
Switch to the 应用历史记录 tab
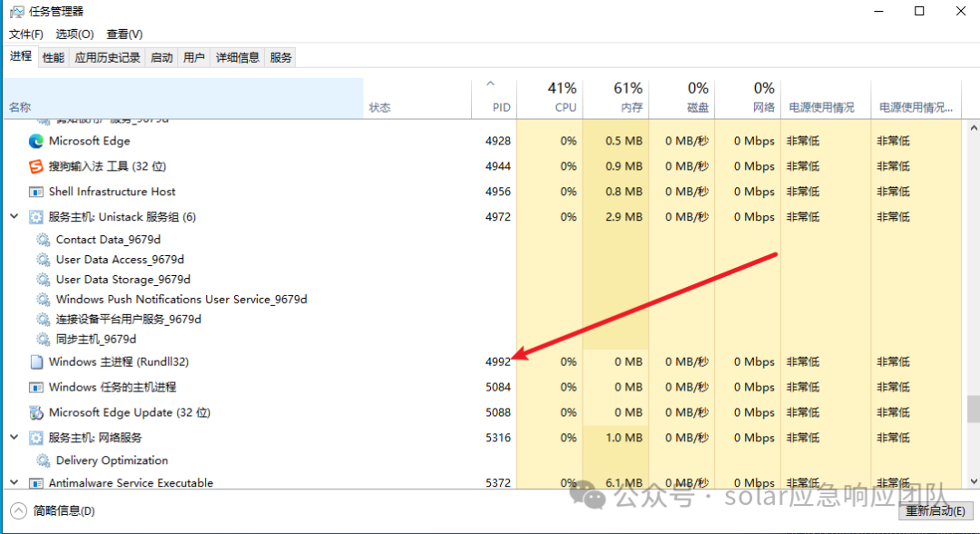107,57
